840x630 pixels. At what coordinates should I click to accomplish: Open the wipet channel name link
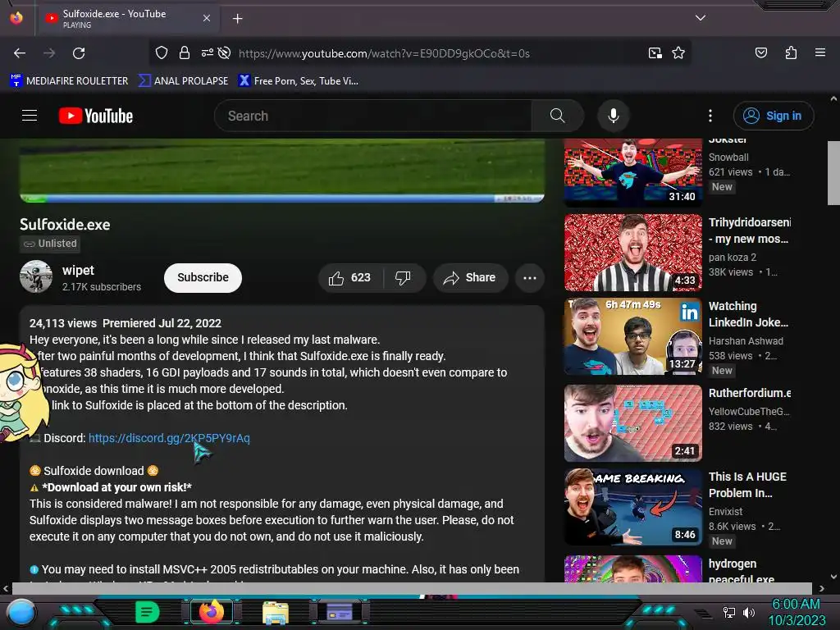(x=78, y=271)
